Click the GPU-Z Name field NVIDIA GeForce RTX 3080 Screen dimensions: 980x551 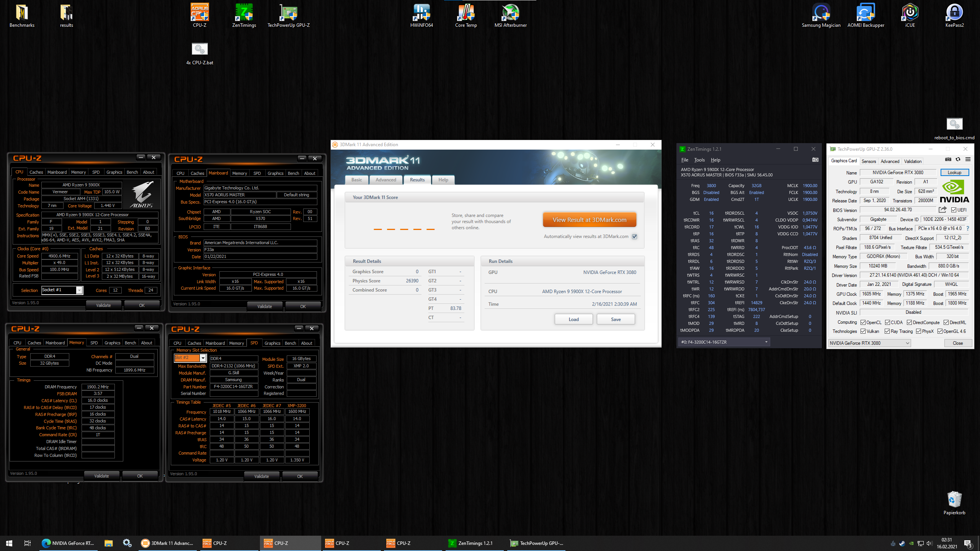click(x=898, y=173)
